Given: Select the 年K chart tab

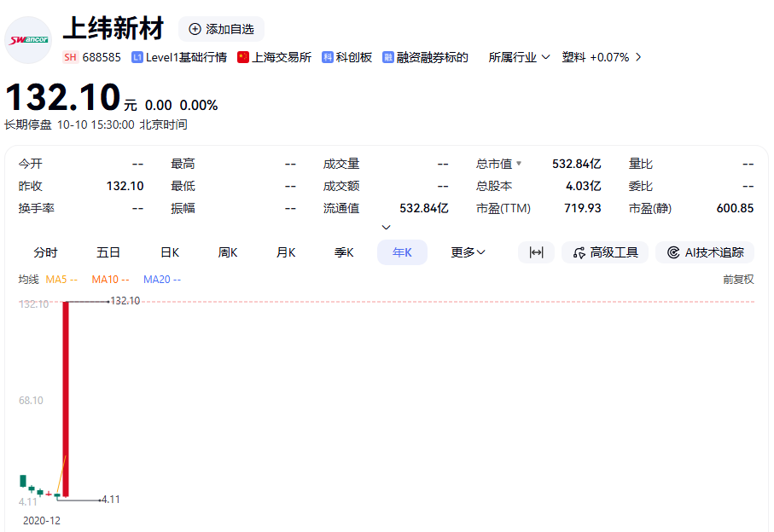Looking at the screenshot, I should coord(402,252).
